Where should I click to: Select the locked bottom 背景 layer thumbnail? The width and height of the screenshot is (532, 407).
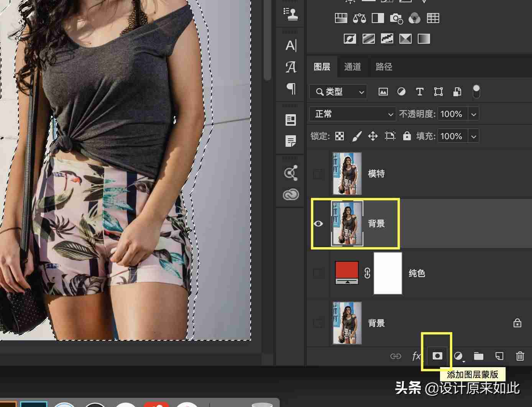click(x=347, y=323)
